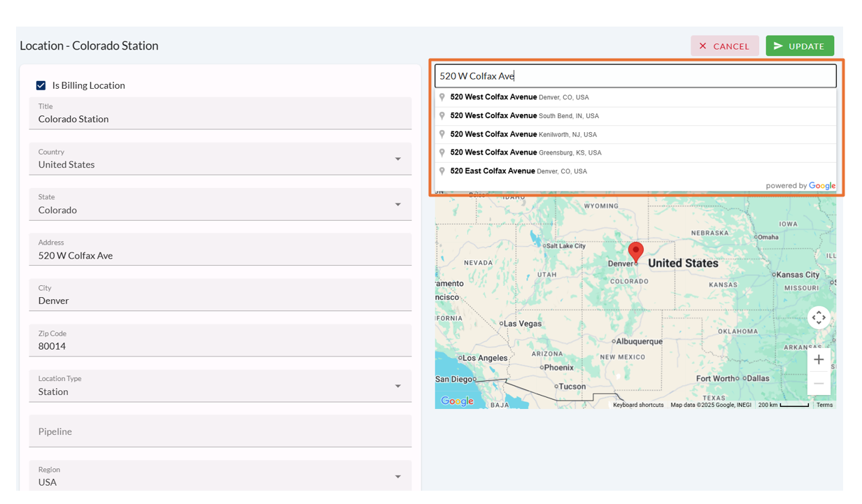Open the Region dropdown showing USA
The height and width of the screenshot is (504, 862).
click(397, 477)
